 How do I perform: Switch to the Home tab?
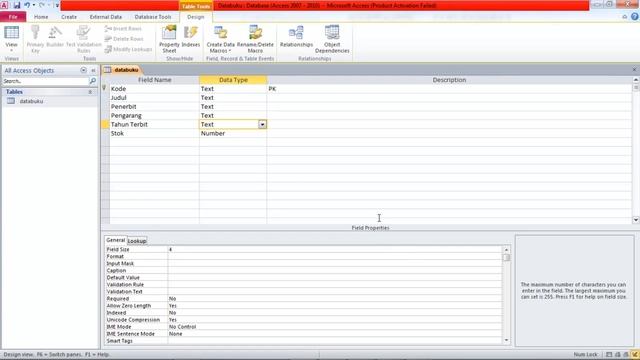pyautogui.click(x=41, y=17)
